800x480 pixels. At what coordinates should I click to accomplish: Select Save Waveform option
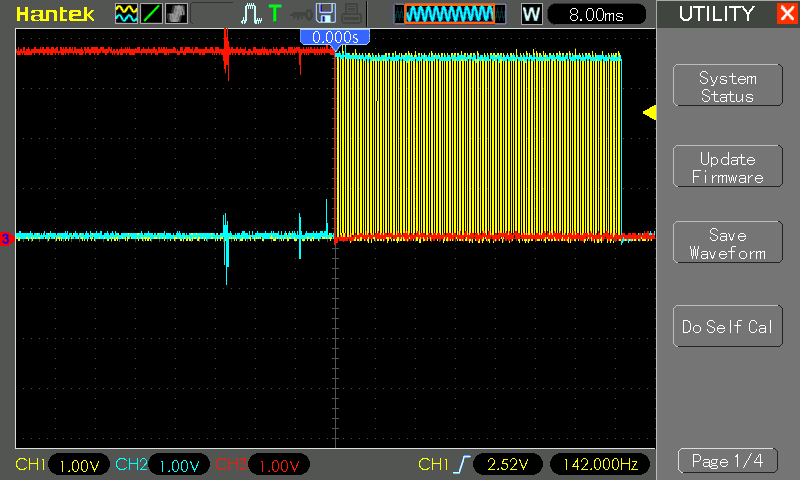pos(727,244)
